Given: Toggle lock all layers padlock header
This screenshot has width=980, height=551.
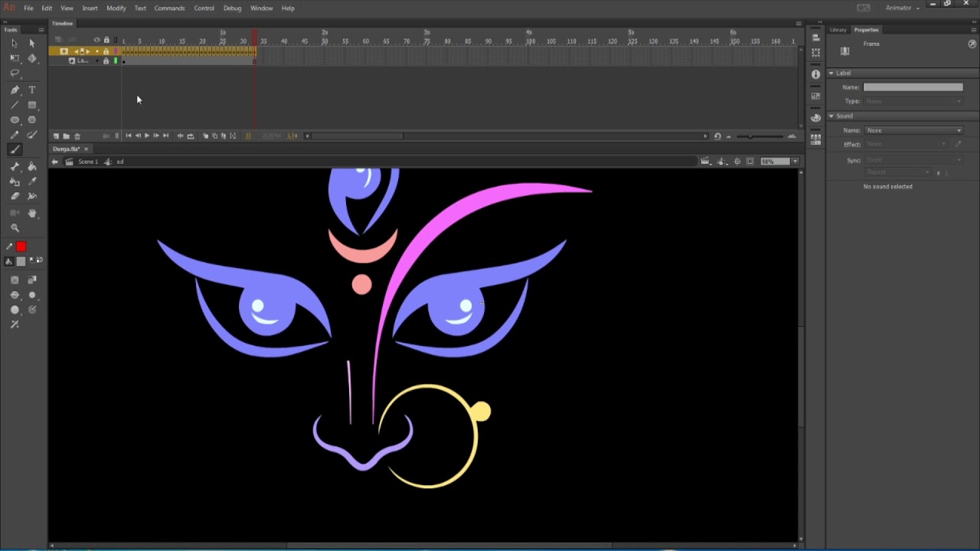Looking at the screenshot, I should (106, 41).
